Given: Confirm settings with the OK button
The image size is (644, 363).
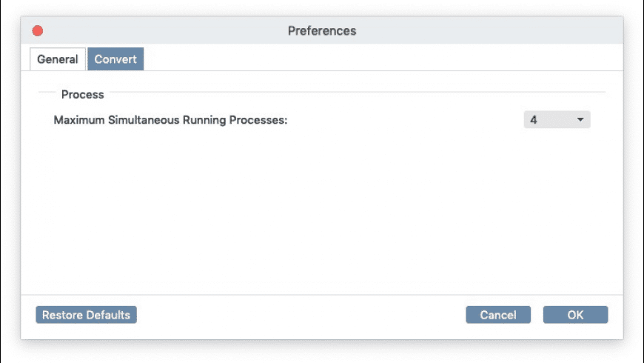Looking at the screenshot, I should click(x=575, y=315).
